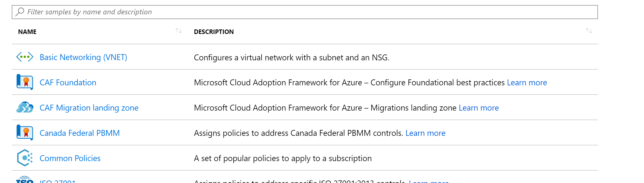Select CAF Migration landing zone sample

click(89, 108)
